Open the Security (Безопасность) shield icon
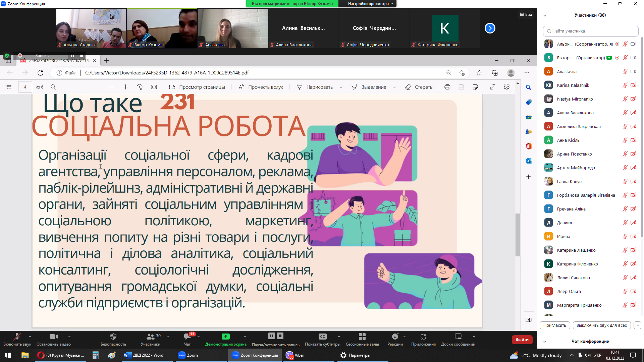The height and width of the screenshot is (362, 644). coord(113,337)
